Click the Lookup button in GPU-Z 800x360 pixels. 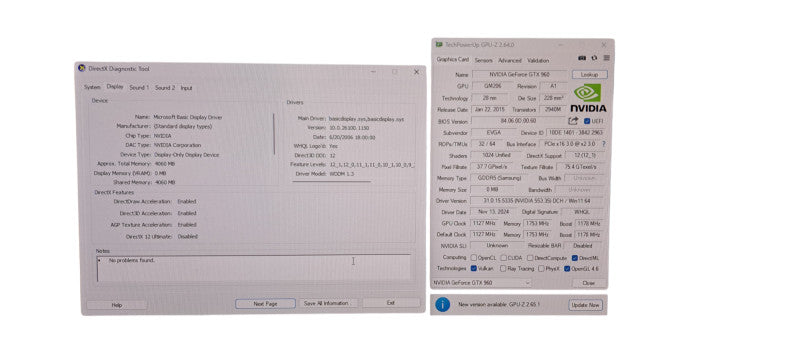click(589, 74)
